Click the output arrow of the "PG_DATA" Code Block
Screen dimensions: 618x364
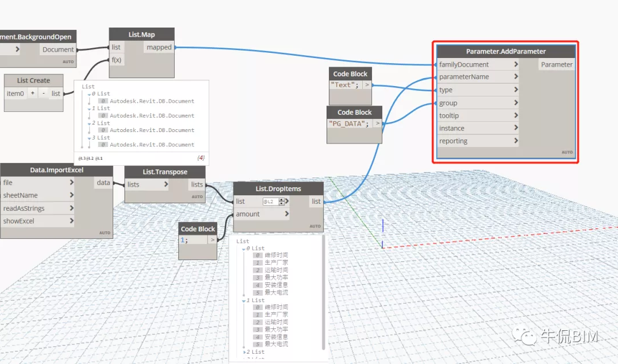(x=377, y=123)
